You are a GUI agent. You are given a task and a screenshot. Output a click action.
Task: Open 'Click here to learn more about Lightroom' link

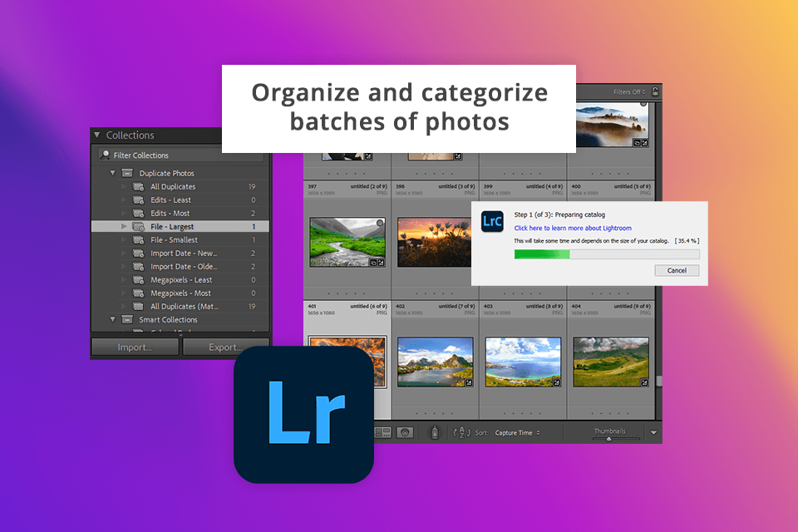(x=573, y=228)
